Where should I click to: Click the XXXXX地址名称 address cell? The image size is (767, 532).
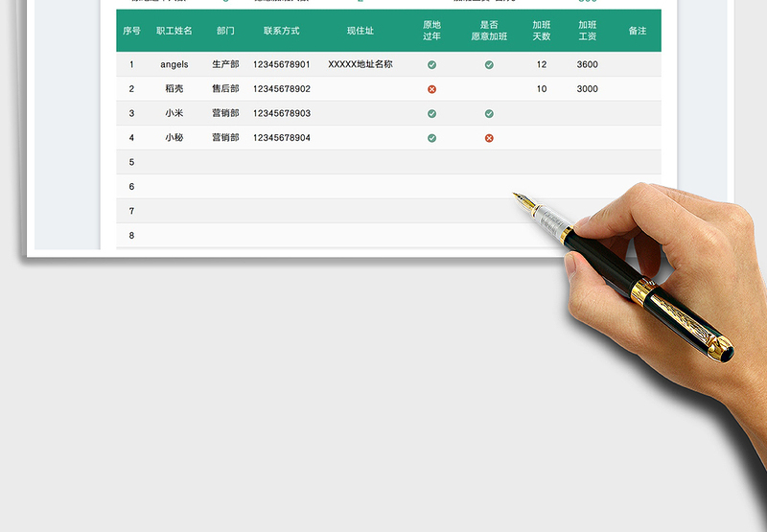point(360,65)
